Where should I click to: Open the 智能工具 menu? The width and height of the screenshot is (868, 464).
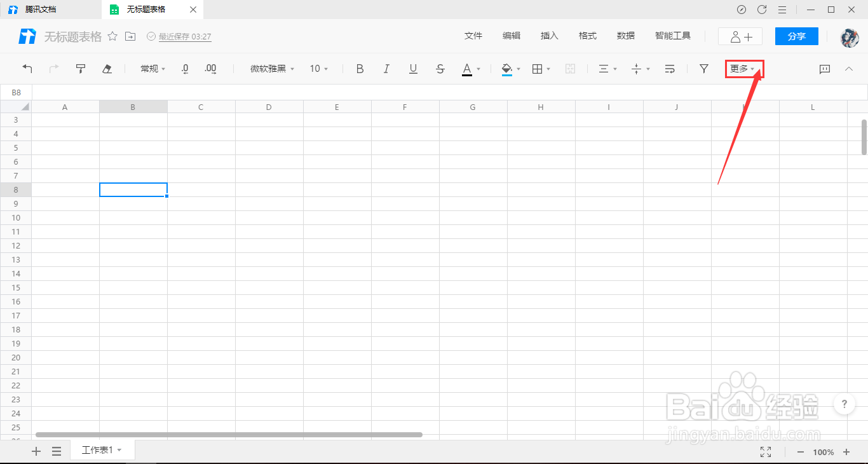pos(673,36)
